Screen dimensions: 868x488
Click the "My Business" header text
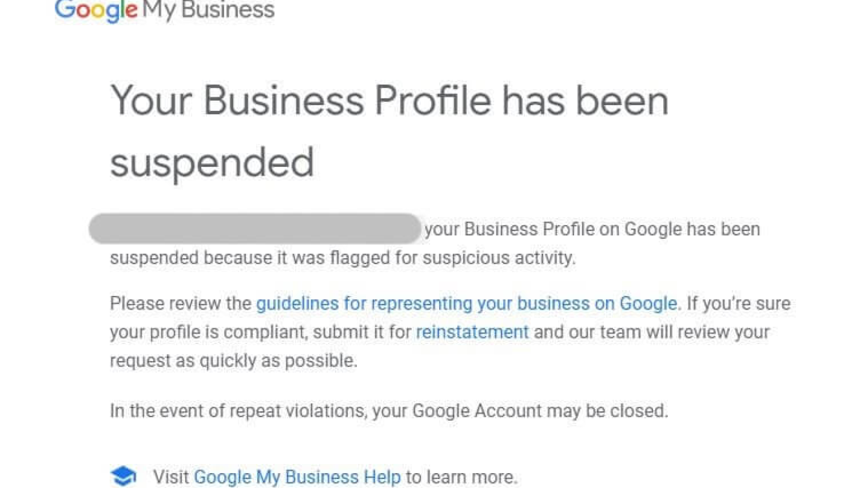208,10
